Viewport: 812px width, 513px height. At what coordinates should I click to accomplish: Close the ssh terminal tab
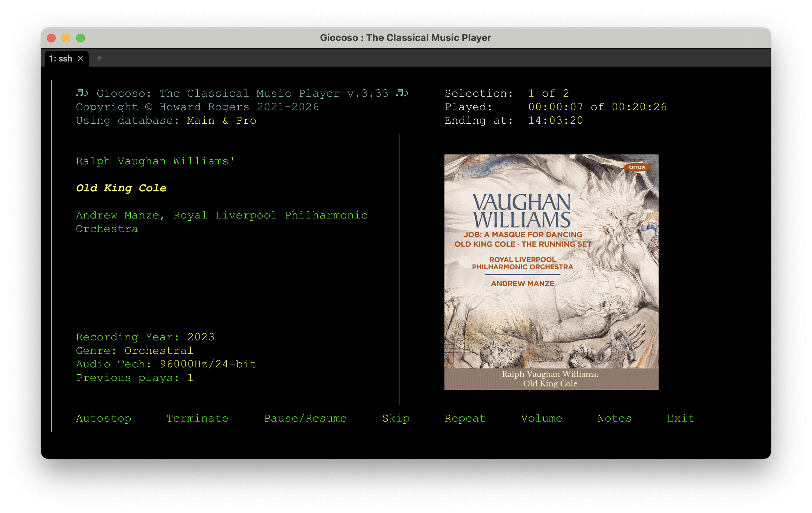click(x=81, y=58)
